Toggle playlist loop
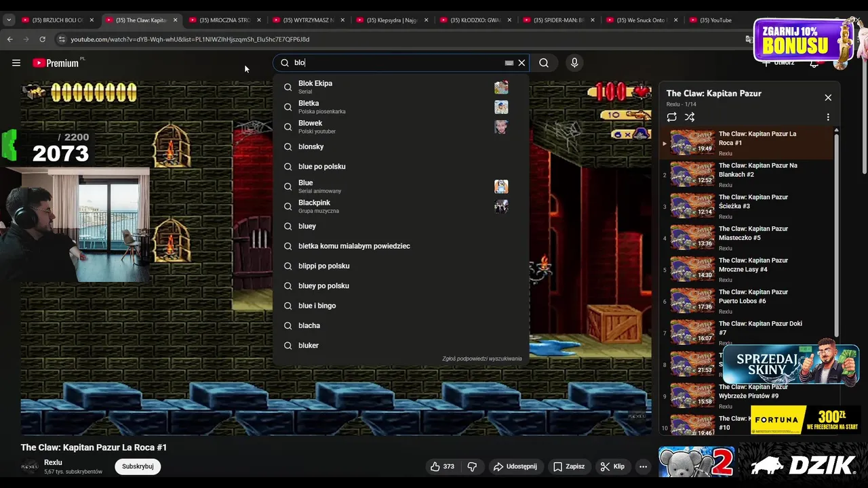This screenshot has height=488, width=868. (x=672, y=117)
